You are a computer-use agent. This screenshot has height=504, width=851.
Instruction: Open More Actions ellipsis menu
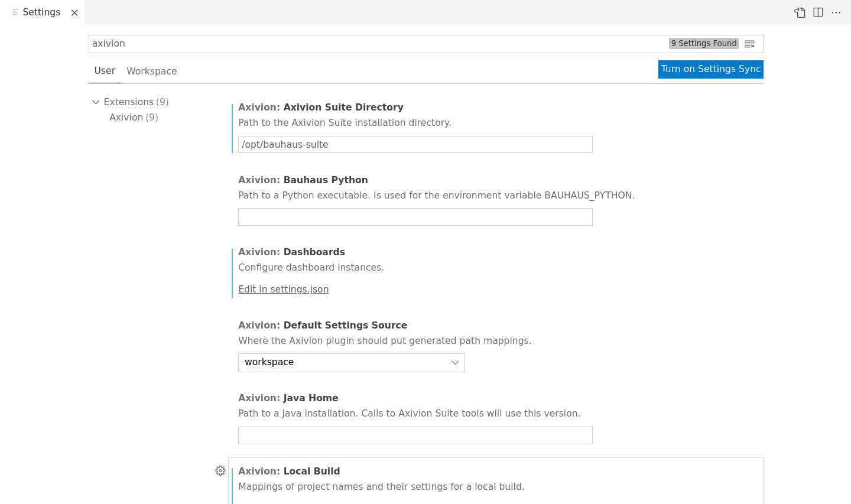[x=836, y=12]
